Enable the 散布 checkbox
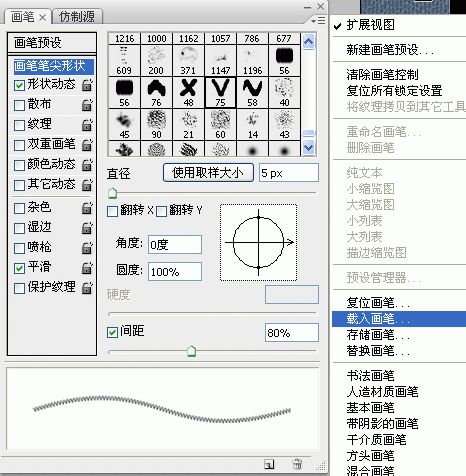 click(x=19, y=105)
